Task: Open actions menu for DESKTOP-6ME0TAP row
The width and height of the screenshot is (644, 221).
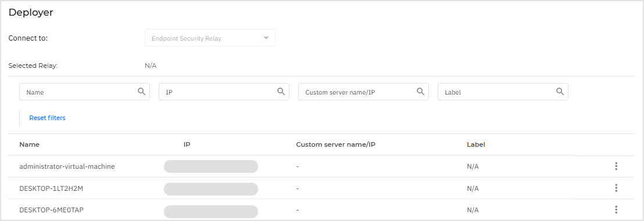Action: (616, 209)
